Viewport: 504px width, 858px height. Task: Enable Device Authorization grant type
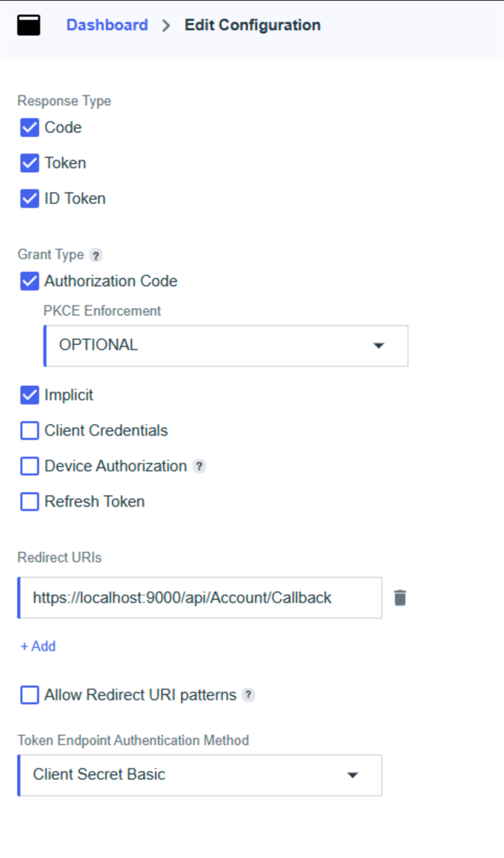click(30, 466)
